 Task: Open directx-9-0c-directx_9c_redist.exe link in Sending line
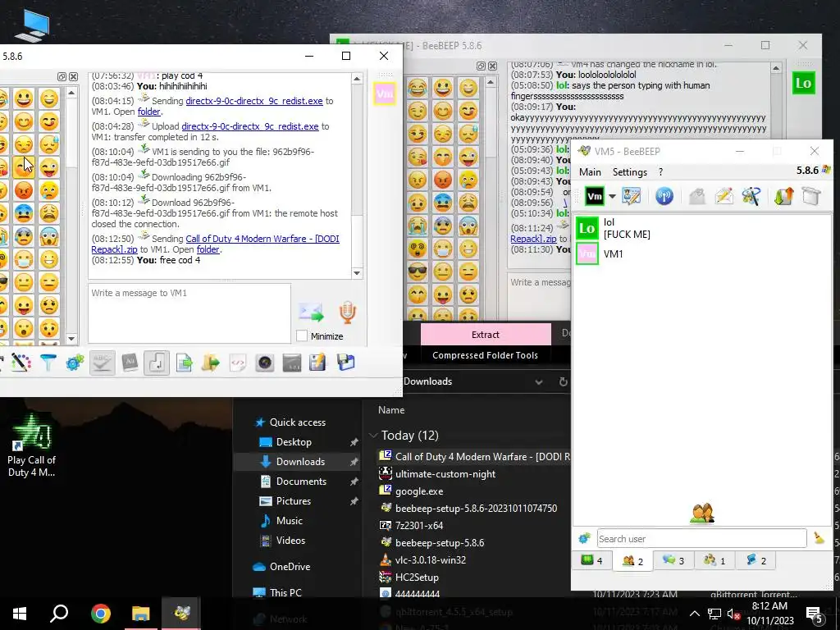coord(254,101)
